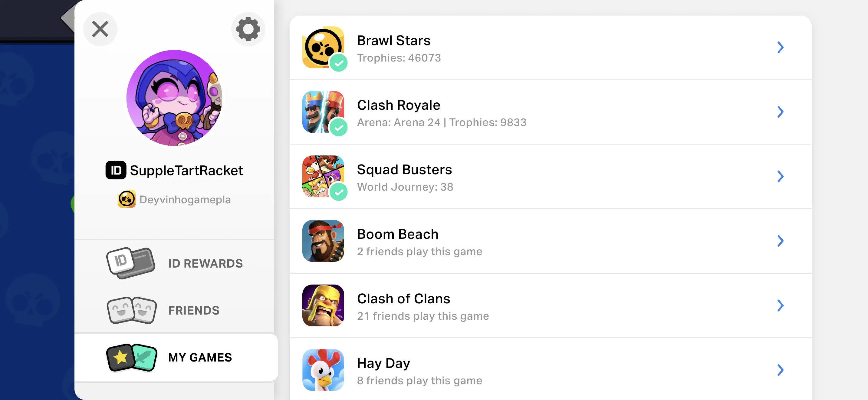Image resolution: width=868 pixels, height=400 pixels.
Task: Tap the Boom Beach game icon
Action: click(x=323, y=241)
